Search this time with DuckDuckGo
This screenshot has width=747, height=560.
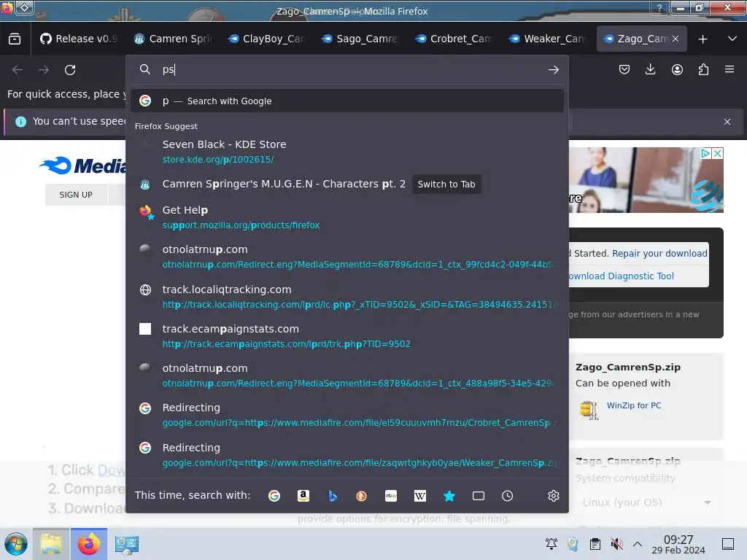pos(362,496)
